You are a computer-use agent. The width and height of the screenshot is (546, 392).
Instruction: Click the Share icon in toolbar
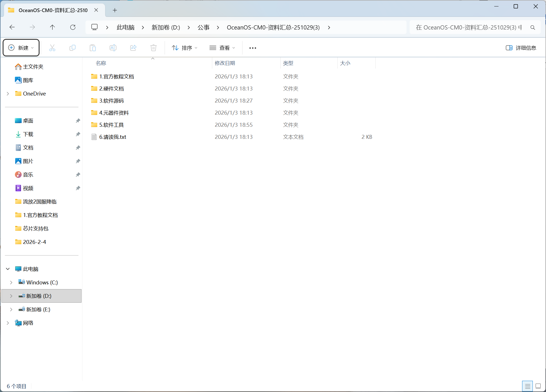tap(133, 48)
